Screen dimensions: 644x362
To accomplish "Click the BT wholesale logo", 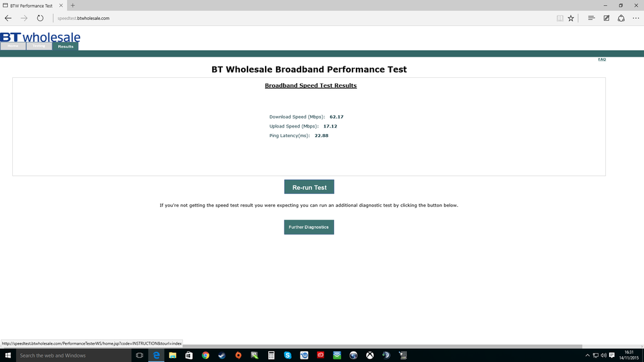I will pyautogui.click(x=40, y=37).
